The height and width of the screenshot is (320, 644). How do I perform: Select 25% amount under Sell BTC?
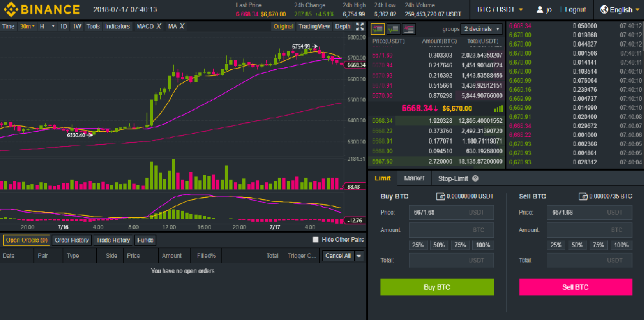555,245
